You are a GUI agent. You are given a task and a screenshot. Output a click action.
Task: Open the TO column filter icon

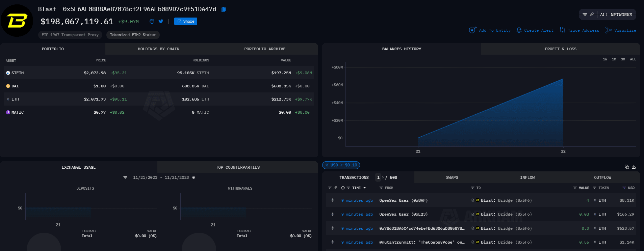[x=473, y=188]
